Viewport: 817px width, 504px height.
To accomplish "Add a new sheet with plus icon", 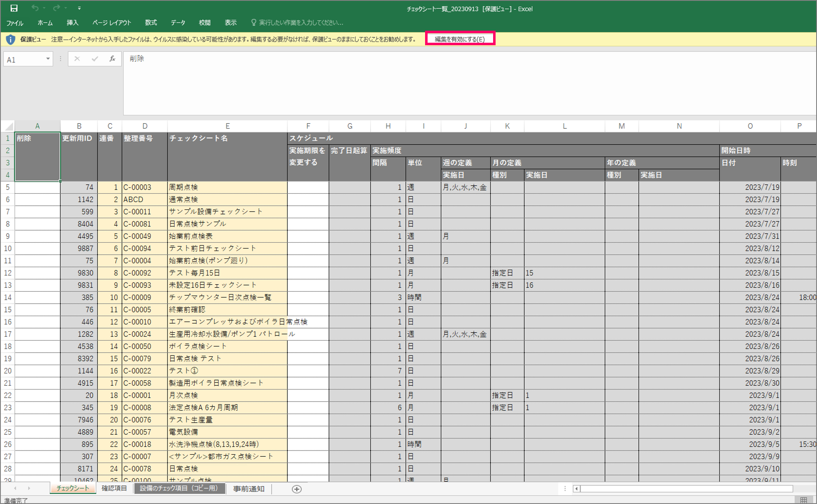I will (297, 489).
